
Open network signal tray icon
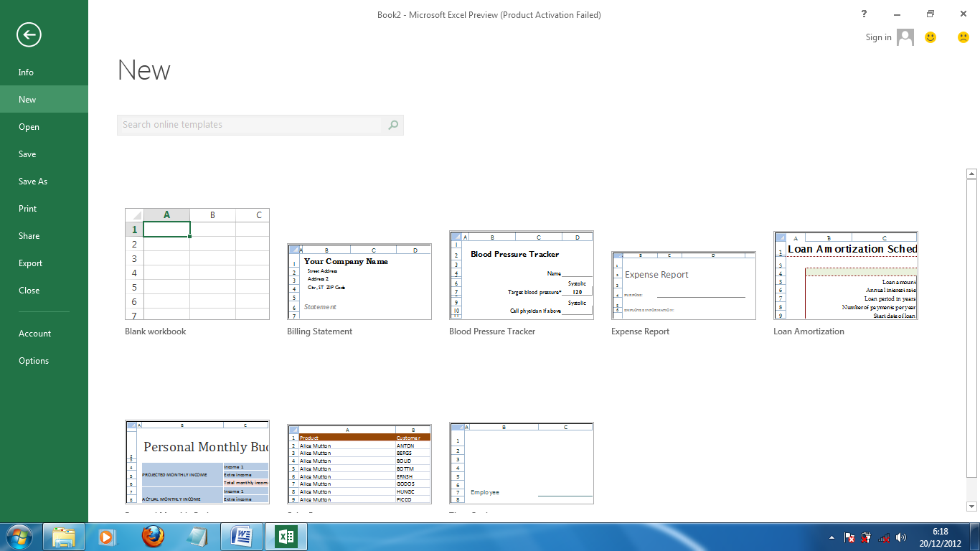pos(884,537)
